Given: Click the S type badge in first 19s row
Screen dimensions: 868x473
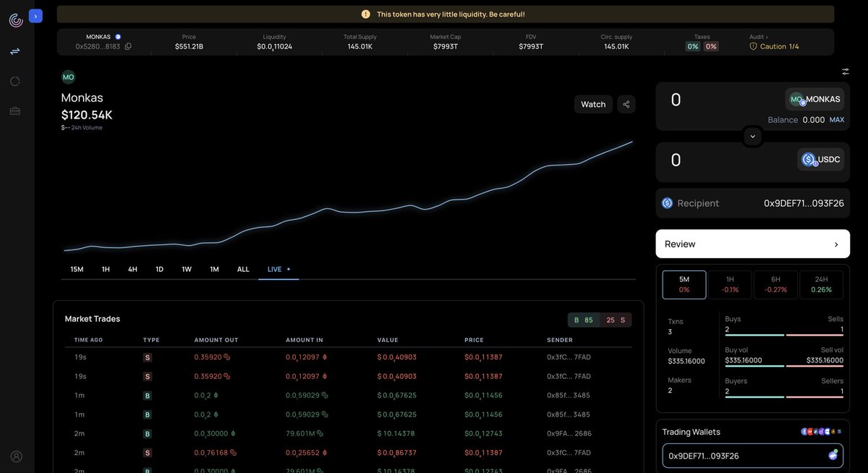Looking at the screenshot, I should (x=148, y=357).
